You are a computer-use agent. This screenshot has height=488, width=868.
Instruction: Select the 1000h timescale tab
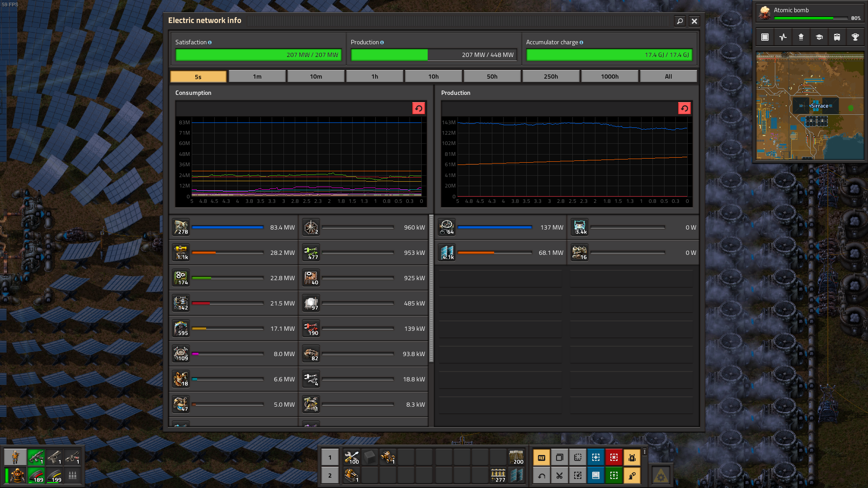point(609,76)
